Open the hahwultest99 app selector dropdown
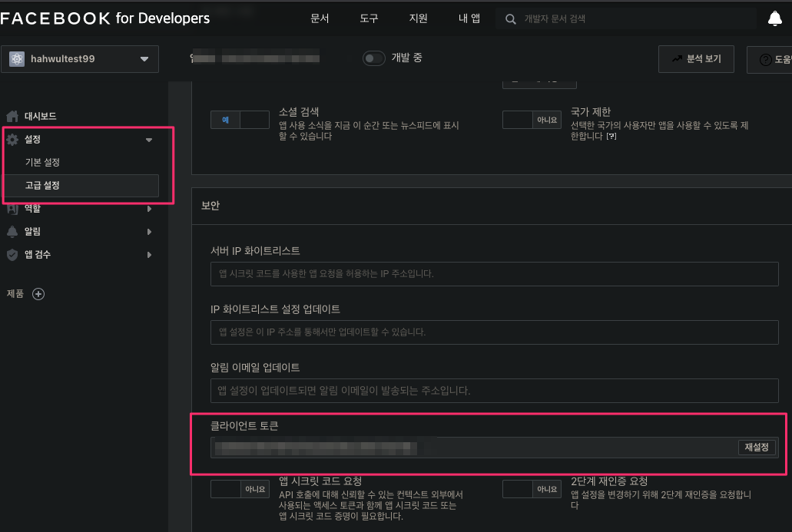The image size is (792, 532). click(x=80, y=59)
